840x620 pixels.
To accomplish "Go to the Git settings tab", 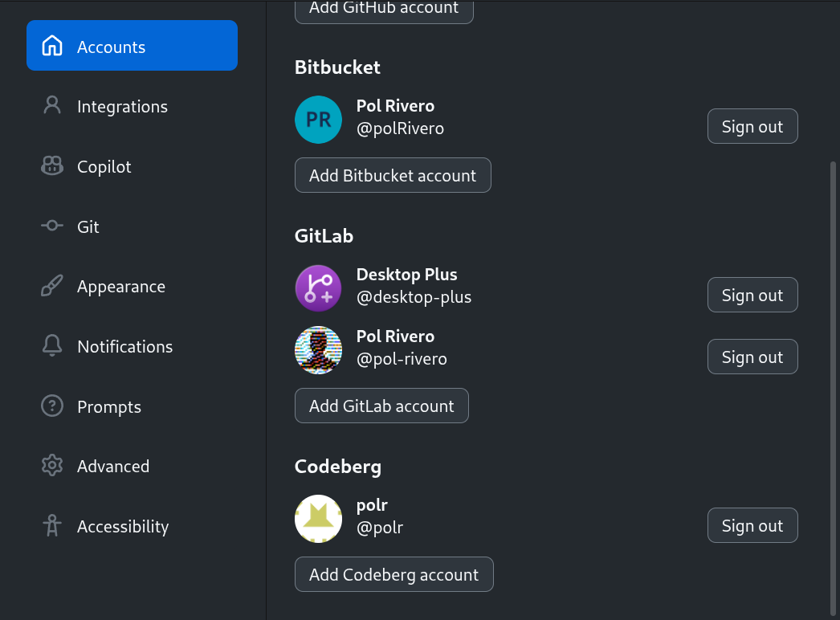I will (132, 226).
